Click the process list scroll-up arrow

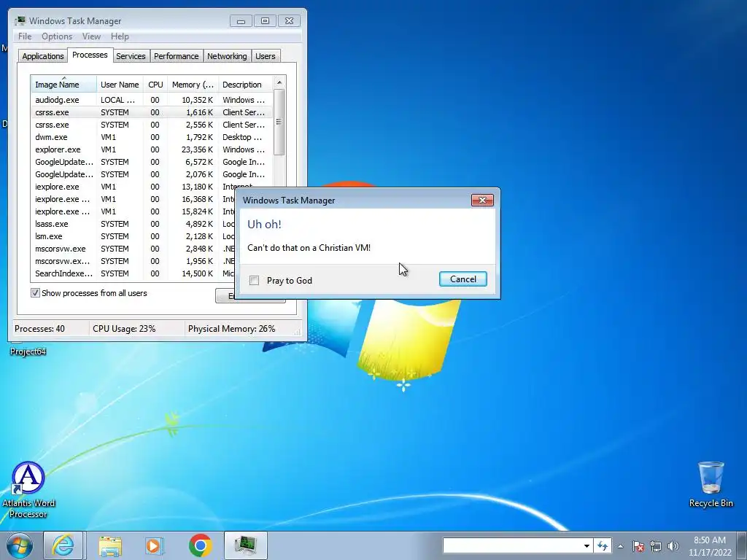pos(279,83)
